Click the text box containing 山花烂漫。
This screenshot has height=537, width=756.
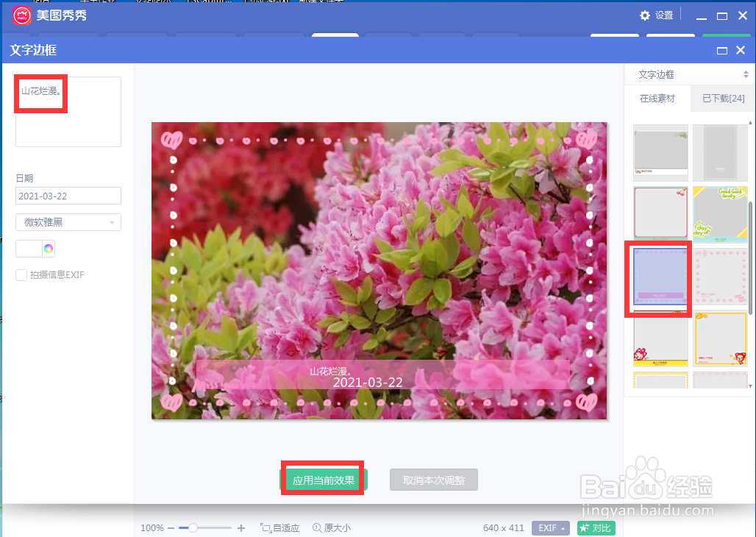[x=68, y=112]
